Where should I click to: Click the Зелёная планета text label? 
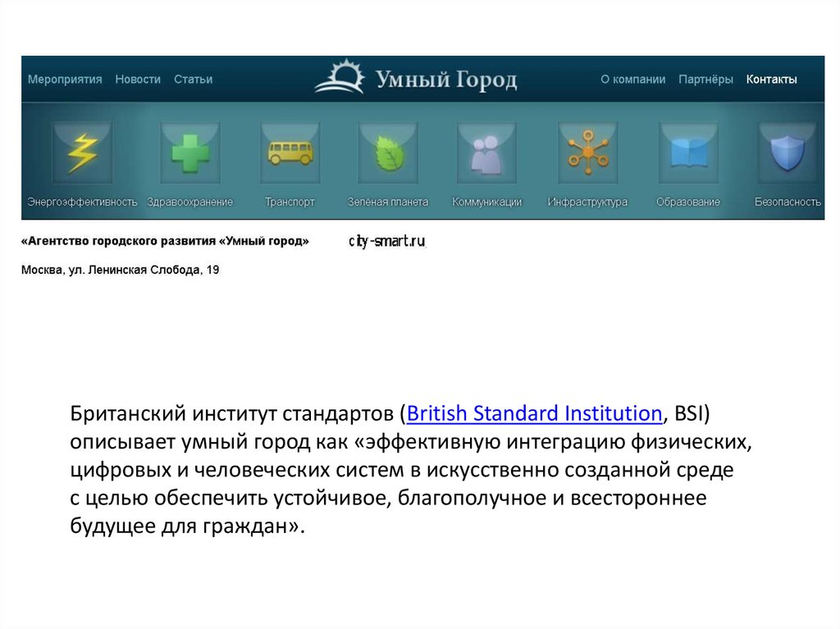[x=388, y=202]
